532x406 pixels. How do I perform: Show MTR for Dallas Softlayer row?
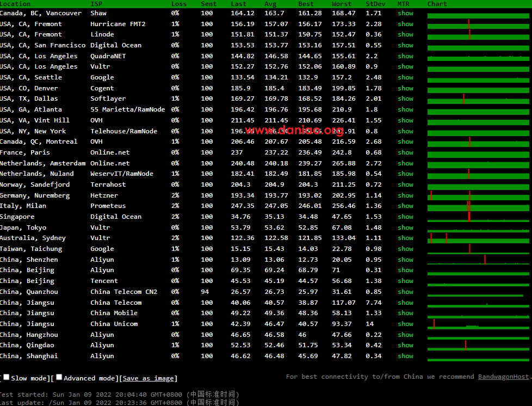(405, 99)
